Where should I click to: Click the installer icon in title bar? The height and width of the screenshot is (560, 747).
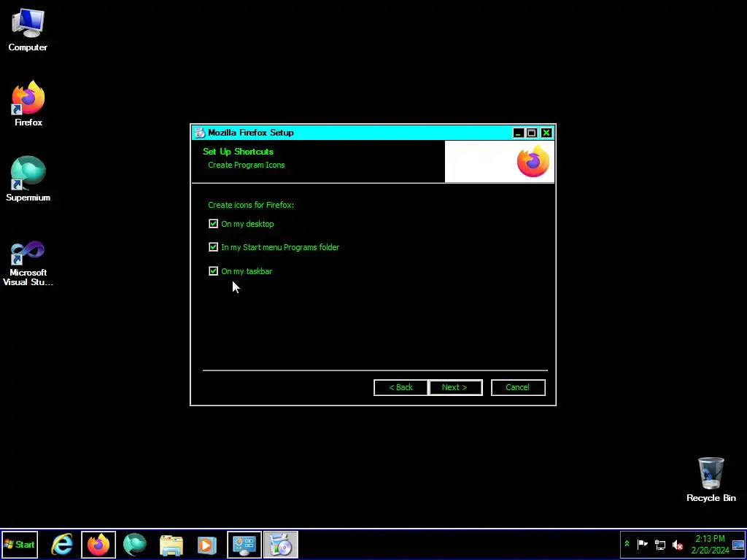point(200,133)
